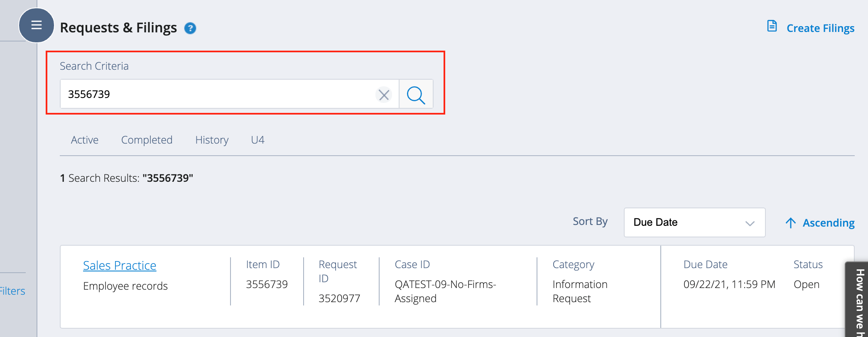This screenshot has width=868, height=337.
Task: Run the search with the magnifying glass icon
Action: click(x=416, y=94)
